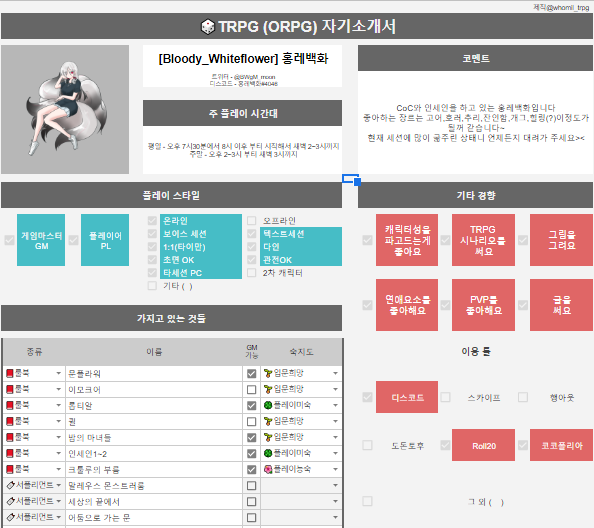
Task: Toggle the 글을 써요 checkbox
Action: (x=523, y=305)
